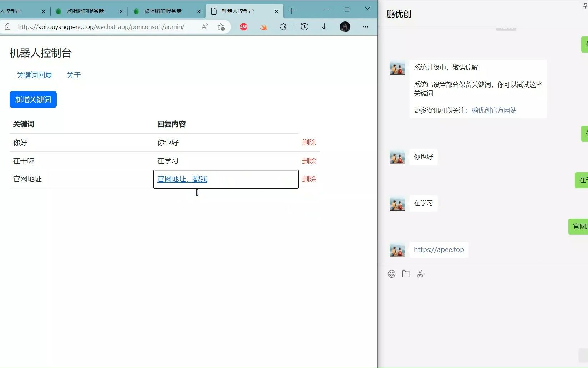Open the 鹏优创官方网站 link in chat
Viewport: 588px width, 368px height.
tap(494, 110)
